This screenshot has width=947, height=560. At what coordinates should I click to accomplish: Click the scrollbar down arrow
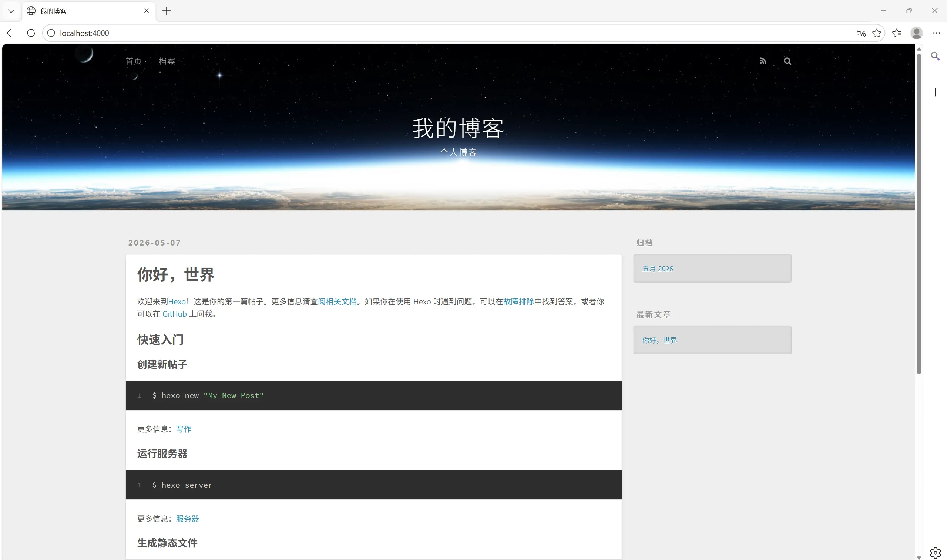pyautogui.click(x=919, y=557)
